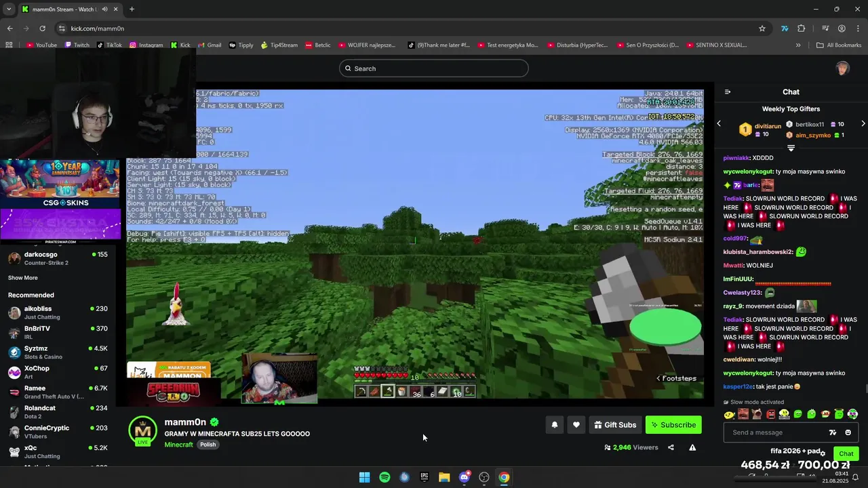This screenshot has height=488, width=868.
Task: Open Windows notification bell in tray
Action: tap(855, 477)
